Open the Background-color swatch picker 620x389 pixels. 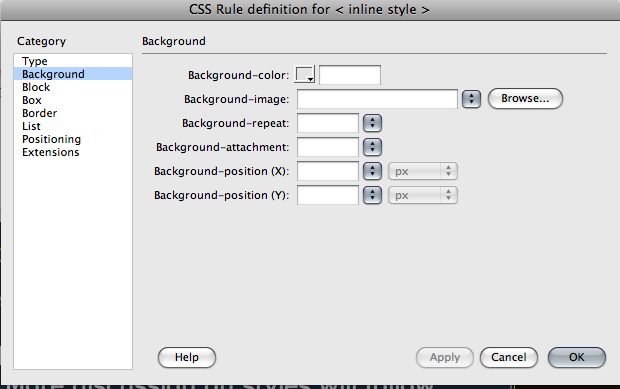point(304,74)
